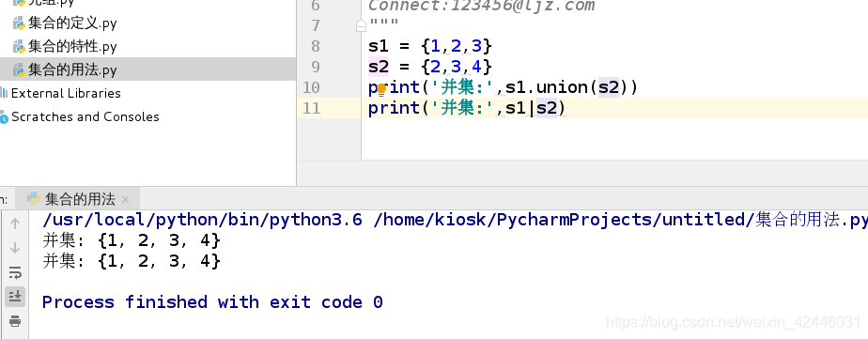Click the code line 's2 = {2,3,4}'
This screenshot has width=868, height=339.
click(x=430, y=67)
